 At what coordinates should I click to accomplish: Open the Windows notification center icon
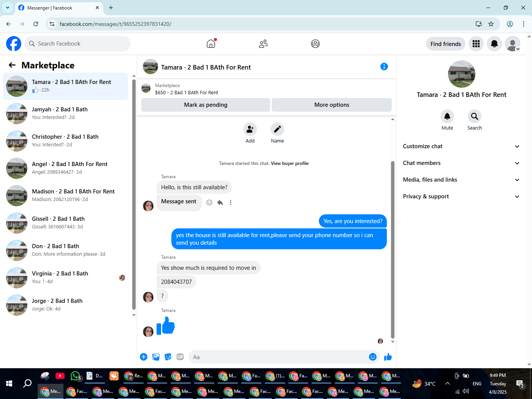click(520, 384)
